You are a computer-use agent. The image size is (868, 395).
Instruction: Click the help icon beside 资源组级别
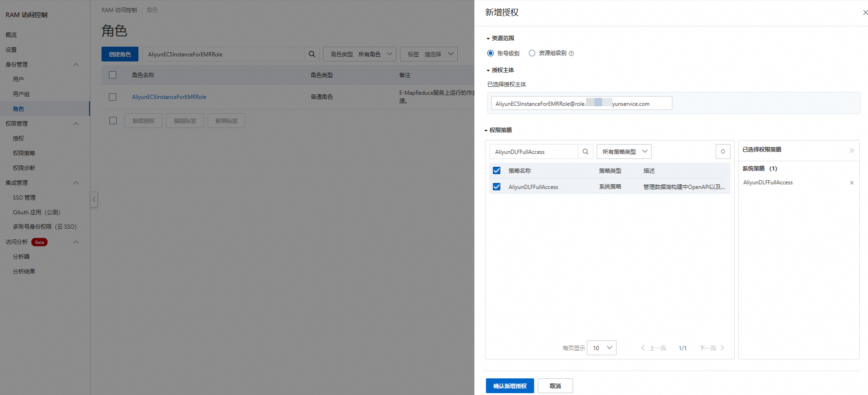click(571, 54)
